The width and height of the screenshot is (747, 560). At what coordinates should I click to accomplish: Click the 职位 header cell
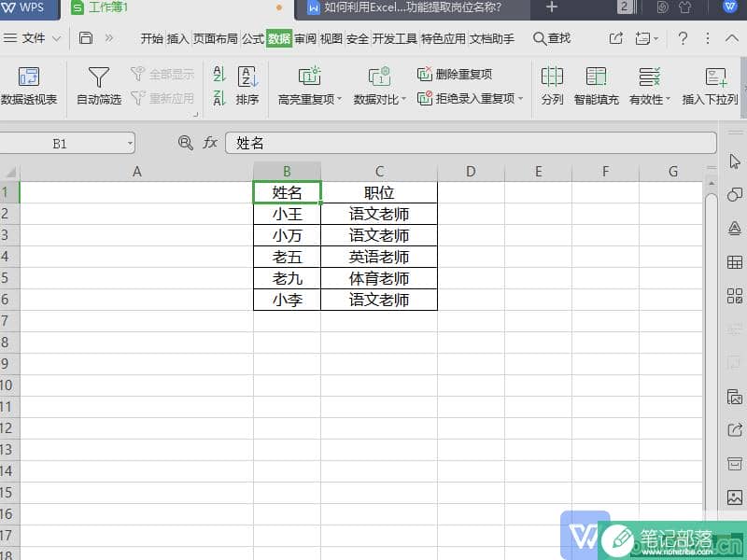pos(379,193)
